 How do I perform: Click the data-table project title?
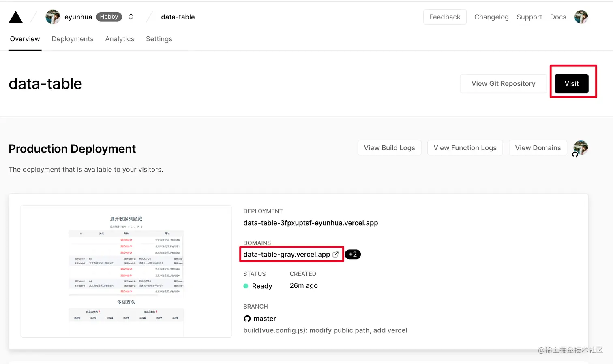(45, 84)
